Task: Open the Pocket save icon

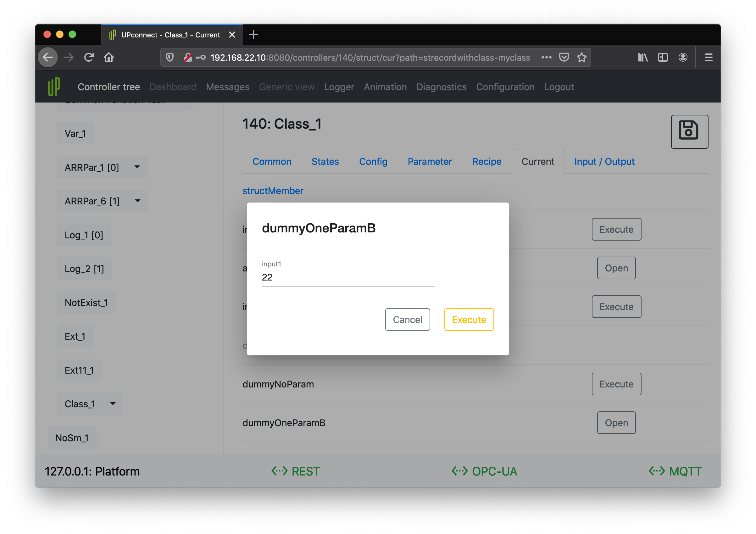Action: point(564,58)
